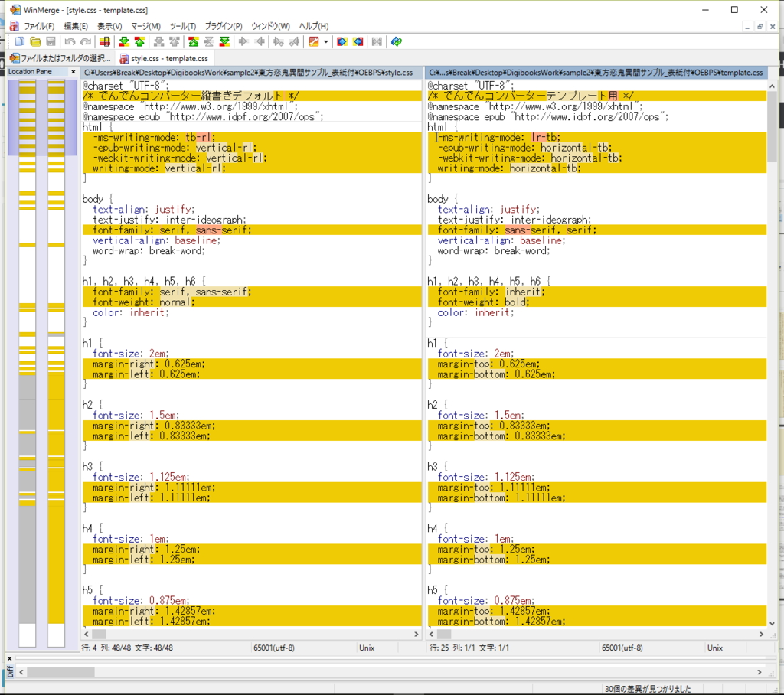Copy difference to the right pane
Image resolution: width=784 pixels, height=695 pixels.
[x=243, y=41]
